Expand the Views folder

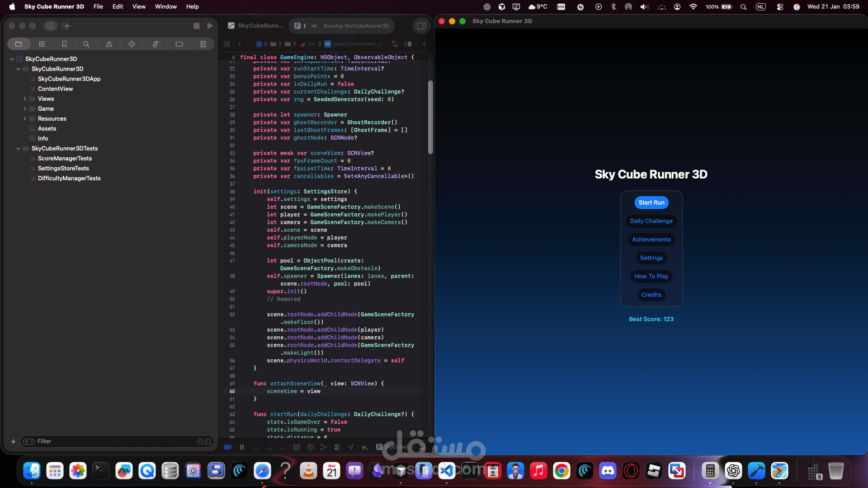[25, 99]
